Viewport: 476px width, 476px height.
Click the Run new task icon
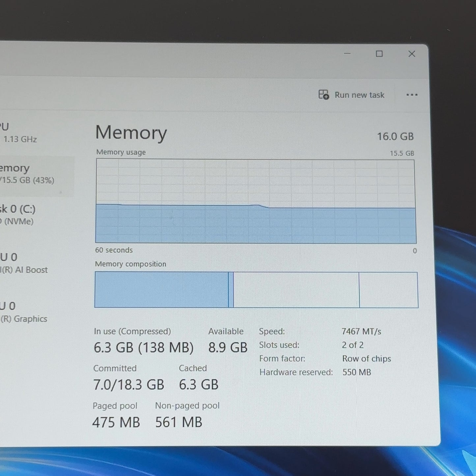pyautogui.click(x=323, y=95)
